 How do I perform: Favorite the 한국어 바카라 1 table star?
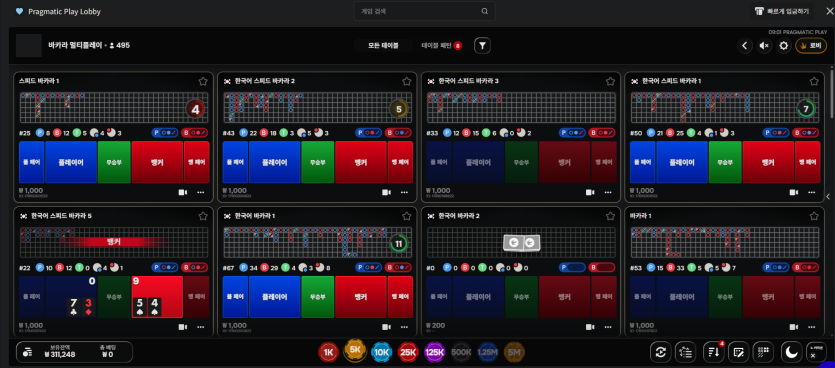coord(407,216)
